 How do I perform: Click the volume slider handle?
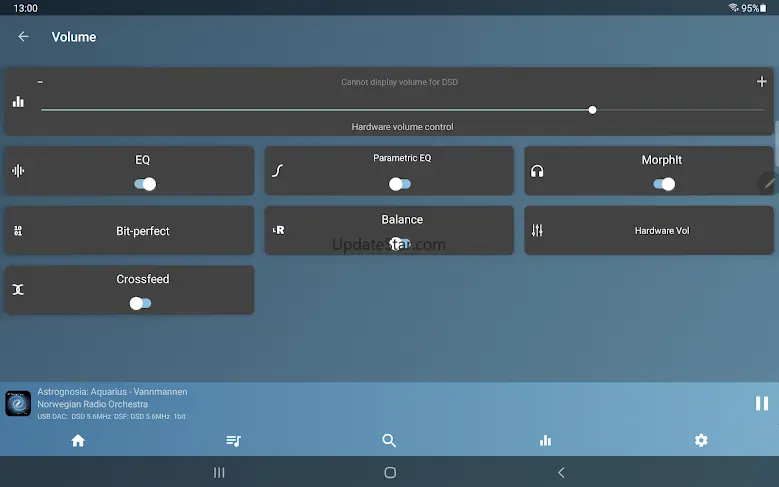[592, 110]
